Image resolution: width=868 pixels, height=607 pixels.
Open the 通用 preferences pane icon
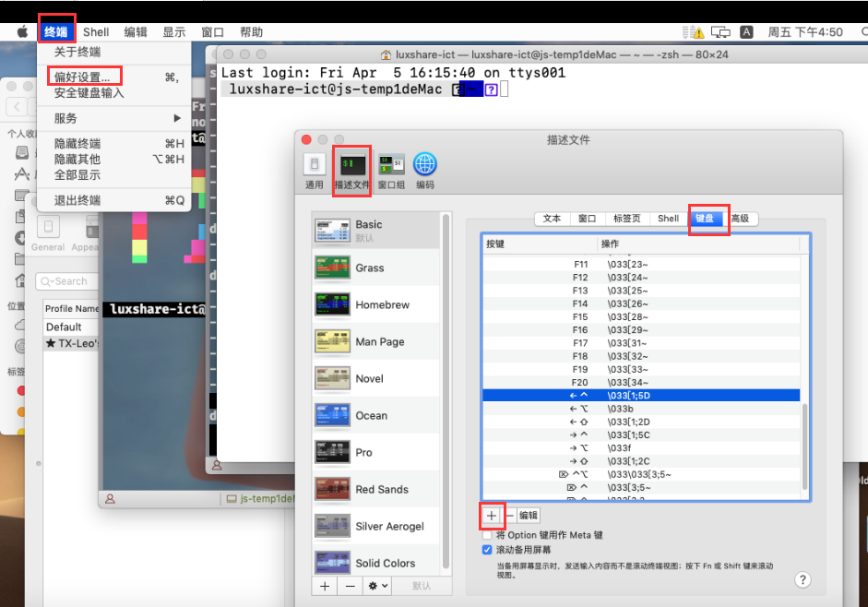point(314,172)
